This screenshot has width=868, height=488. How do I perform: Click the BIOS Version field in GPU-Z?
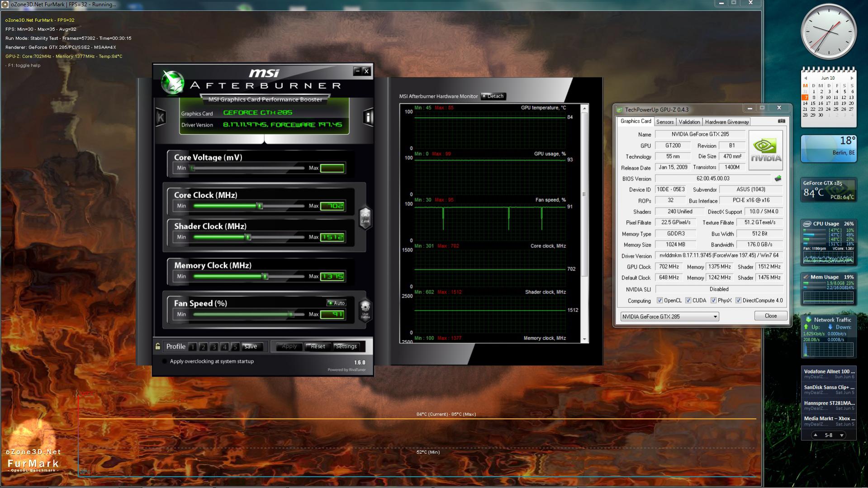coord(713,179)
